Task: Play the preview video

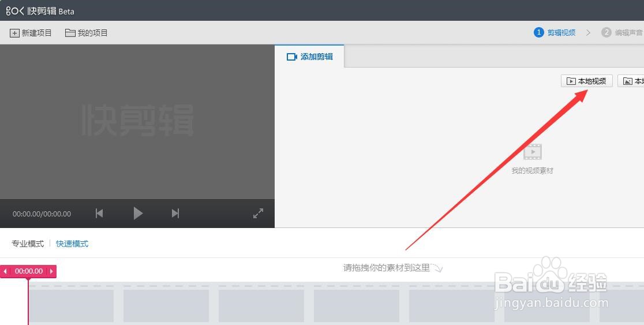Action: coord(138,213)
